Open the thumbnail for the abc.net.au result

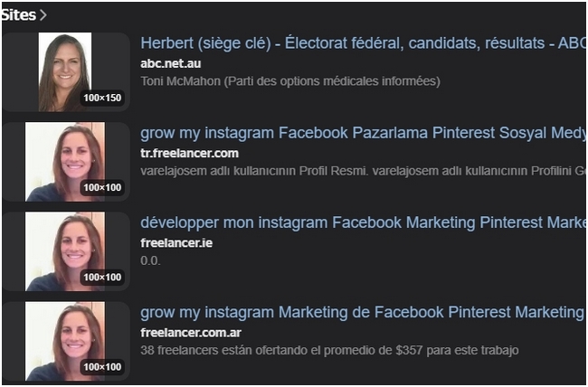[65, 71]
